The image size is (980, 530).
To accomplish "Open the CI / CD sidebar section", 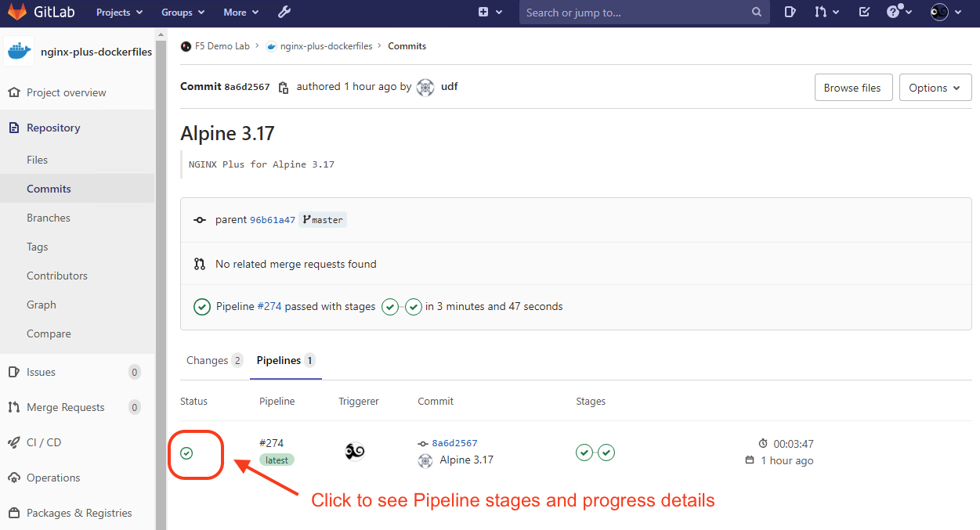I will coord(43,442).
